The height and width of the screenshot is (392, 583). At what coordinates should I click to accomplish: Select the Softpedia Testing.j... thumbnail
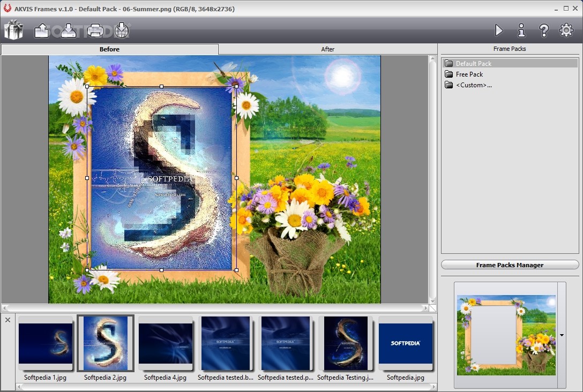click(346, 343)
